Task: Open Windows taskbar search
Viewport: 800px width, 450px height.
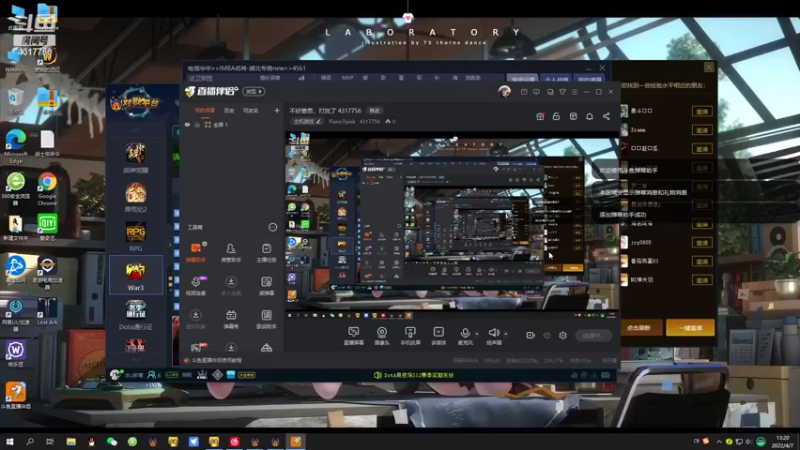Action: (x=30, y=441)
